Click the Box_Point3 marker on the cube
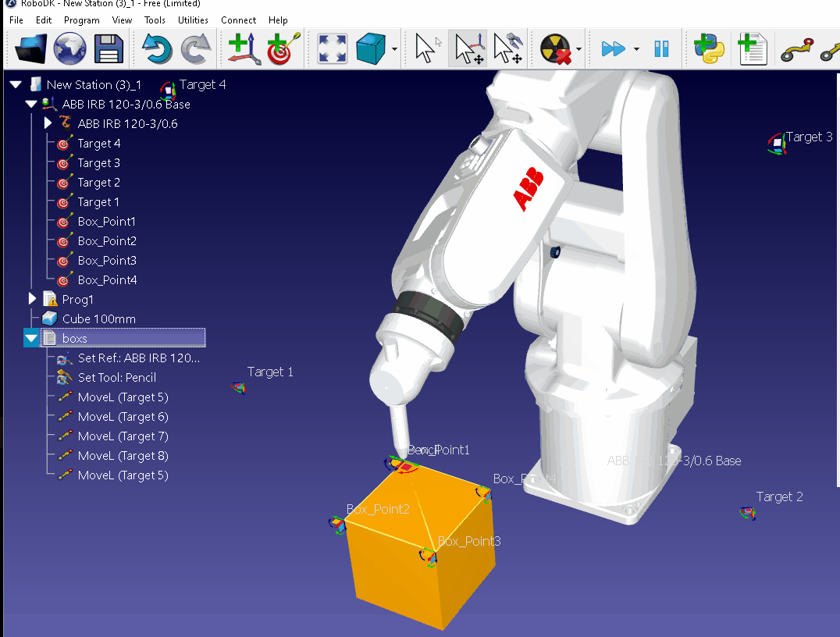 click(428, 557)
